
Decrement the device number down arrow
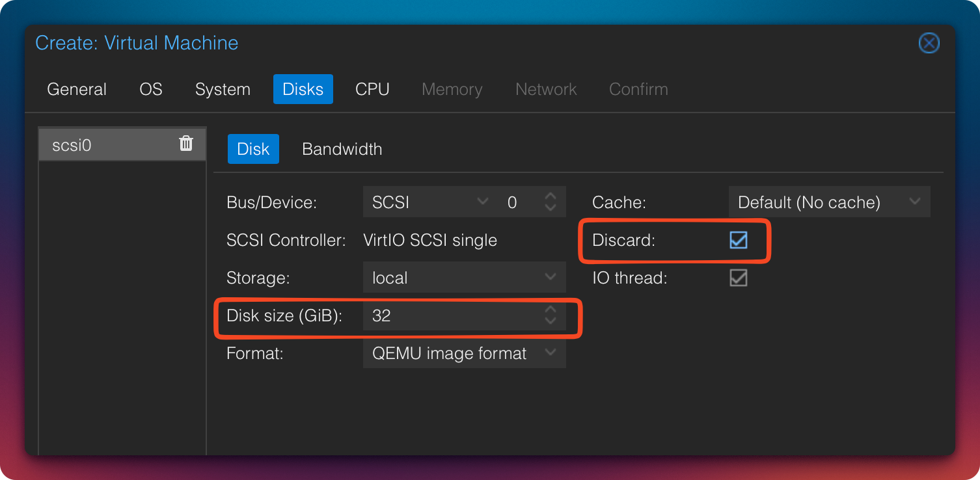tap(551, 207)
